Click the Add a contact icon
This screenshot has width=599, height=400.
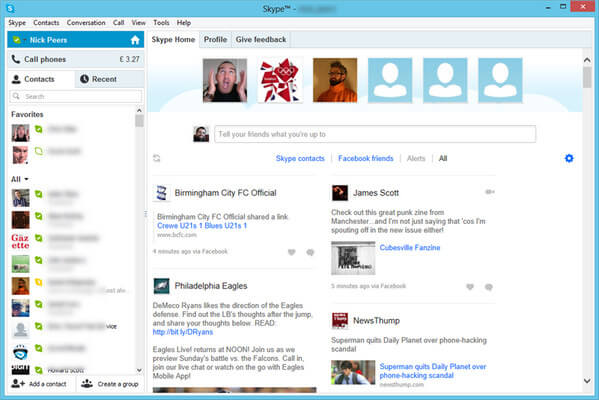coord(18,384)
